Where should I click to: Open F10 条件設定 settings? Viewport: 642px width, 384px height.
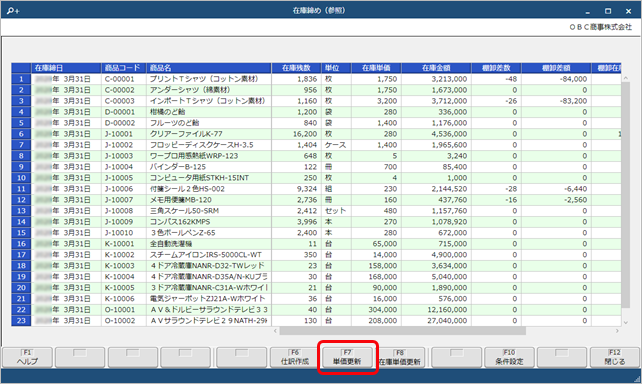tap(509, 357)
